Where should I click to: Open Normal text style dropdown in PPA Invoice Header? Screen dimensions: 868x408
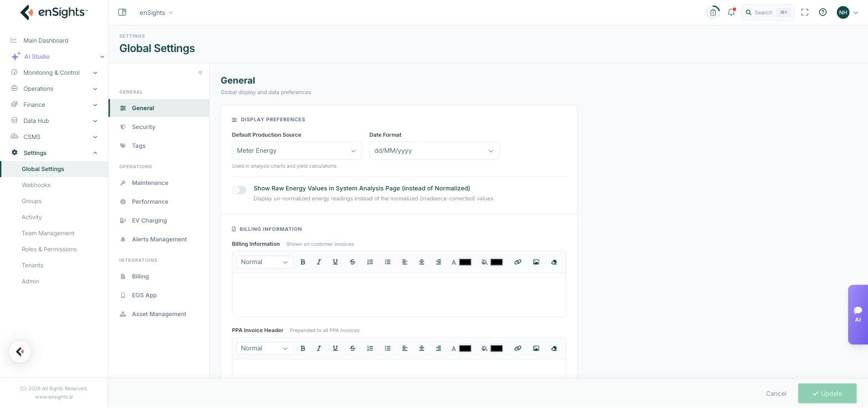pyautogui.click(x=265, y=348)
